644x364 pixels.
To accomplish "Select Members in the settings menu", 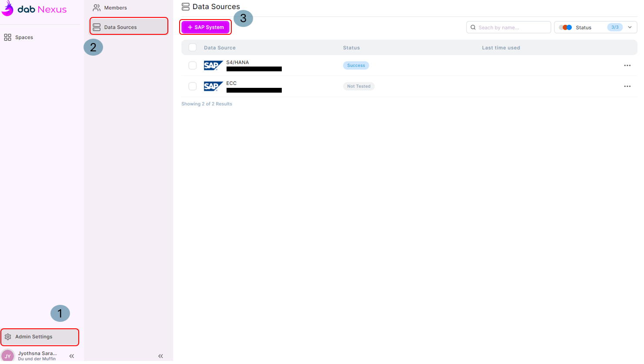I will tap(116, 7).
